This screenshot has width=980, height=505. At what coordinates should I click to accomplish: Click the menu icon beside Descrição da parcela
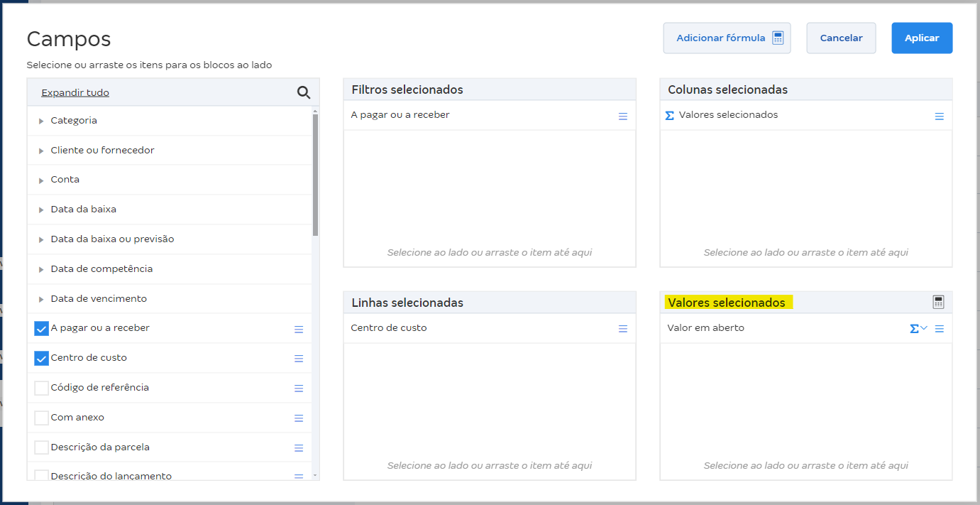click(x=299, y=448)
